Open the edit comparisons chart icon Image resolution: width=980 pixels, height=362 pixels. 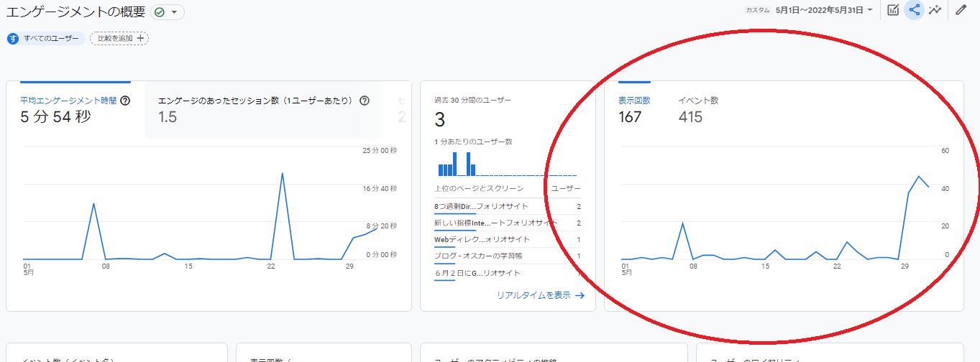pyautogui.click(x=893, y=10)
